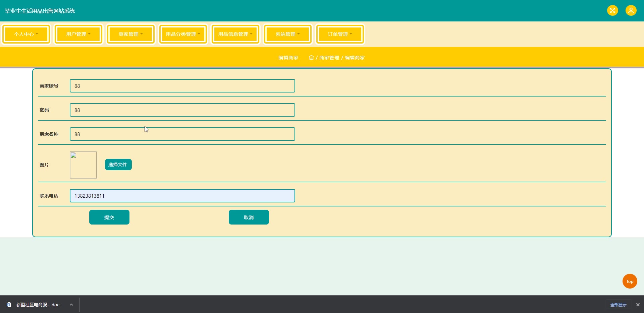The width and height of the screenshot is (644, 313).
Task: Expand download item options chevron
Action: (x=71, y=305)
